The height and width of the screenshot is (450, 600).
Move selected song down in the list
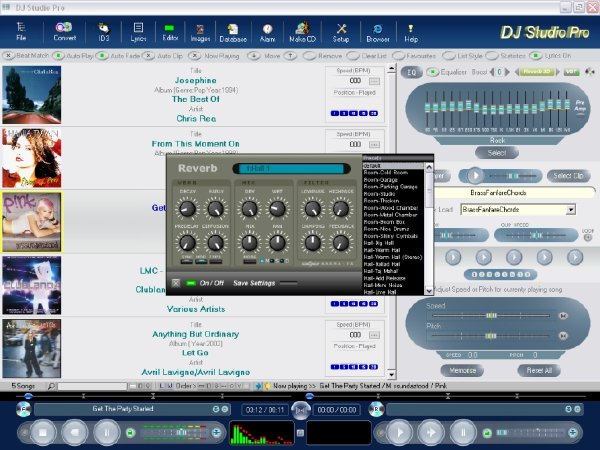coord(253,56)
